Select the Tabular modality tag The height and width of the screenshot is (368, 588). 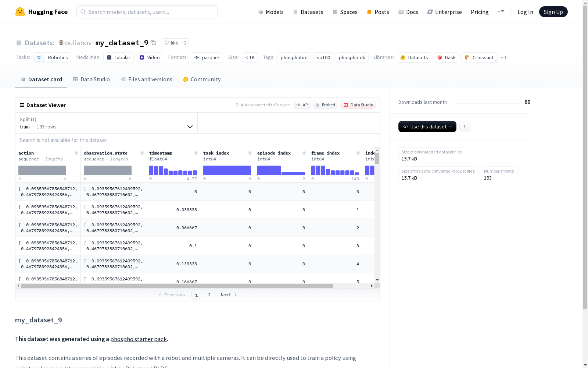click(x=118, y=57)
